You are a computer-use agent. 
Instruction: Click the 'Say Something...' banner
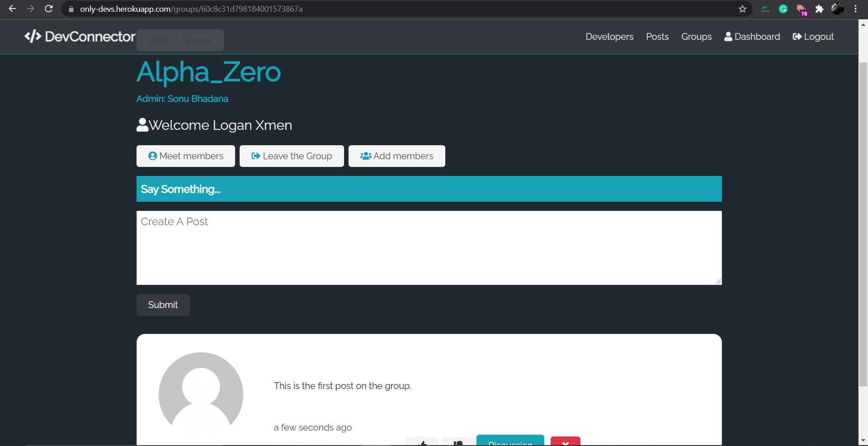pos(429,189)
